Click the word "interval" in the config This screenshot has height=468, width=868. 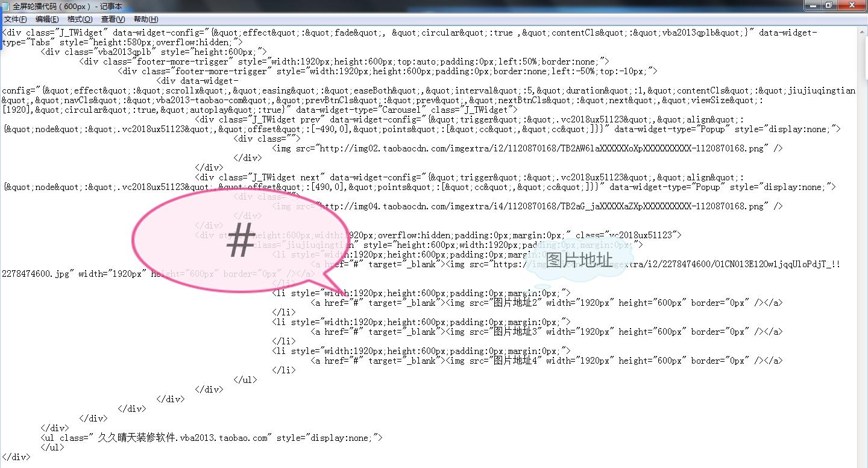[474, 90]
